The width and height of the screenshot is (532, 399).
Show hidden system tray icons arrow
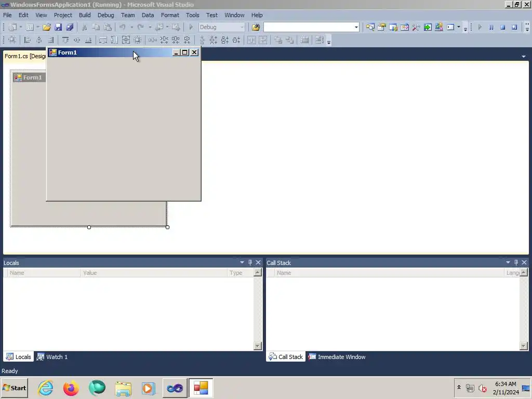pyautogui.click(x=459, y=388)
